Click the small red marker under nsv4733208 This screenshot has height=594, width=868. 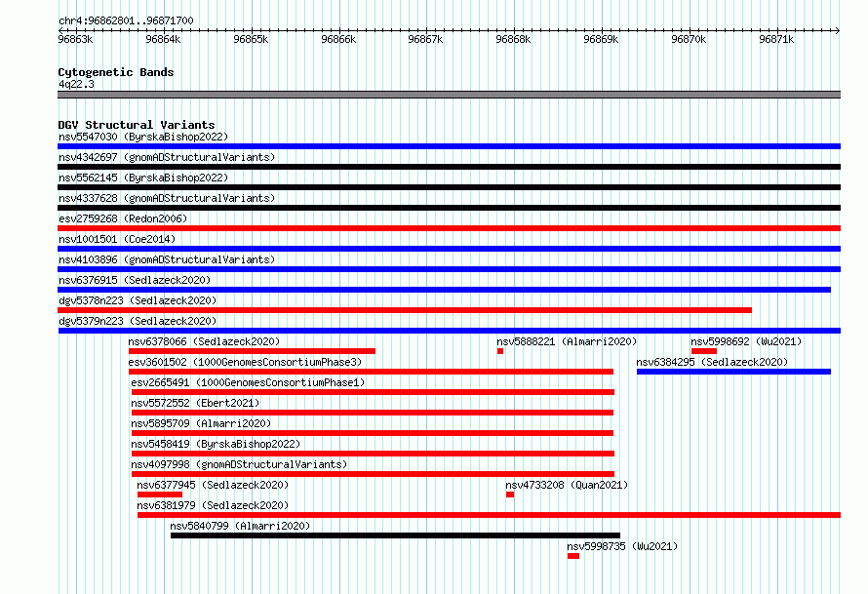[510, 495]
